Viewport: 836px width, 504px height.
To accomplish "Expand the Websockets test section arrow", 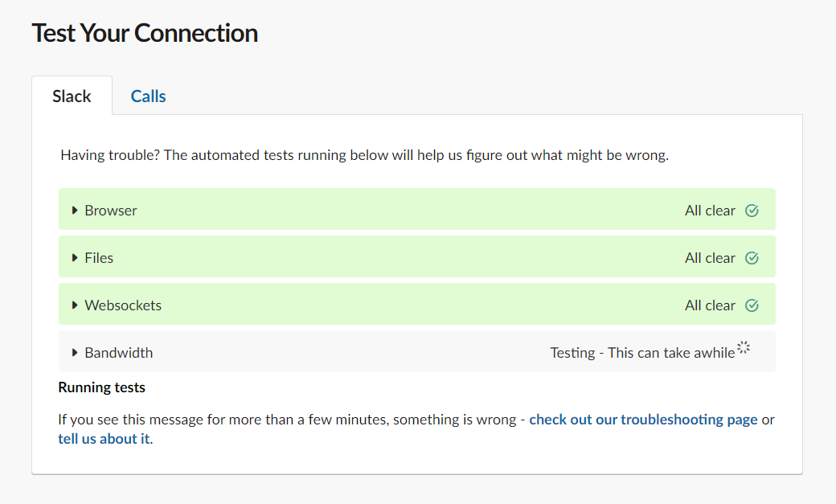I will point(75,305).
